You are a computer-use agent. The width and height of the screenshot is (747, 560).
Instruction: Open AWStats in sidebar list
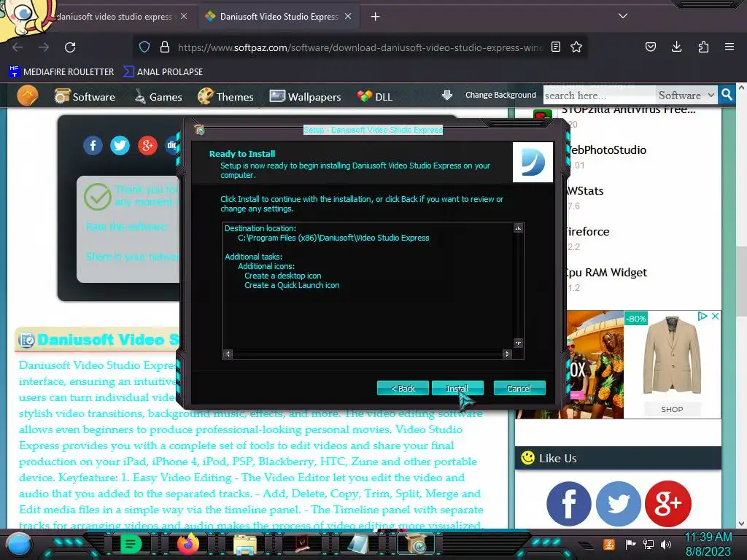[586, 191]
